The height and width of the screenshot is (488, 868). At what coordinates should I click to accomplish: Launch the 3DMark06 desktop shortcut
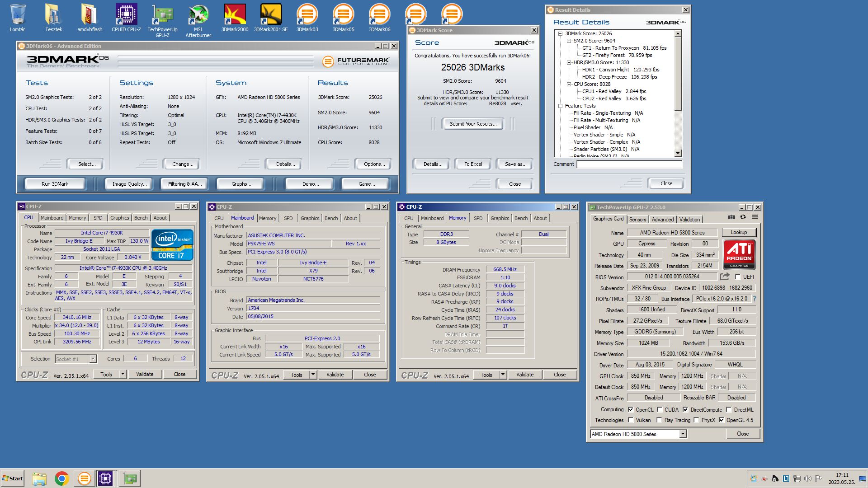point(379,18)
